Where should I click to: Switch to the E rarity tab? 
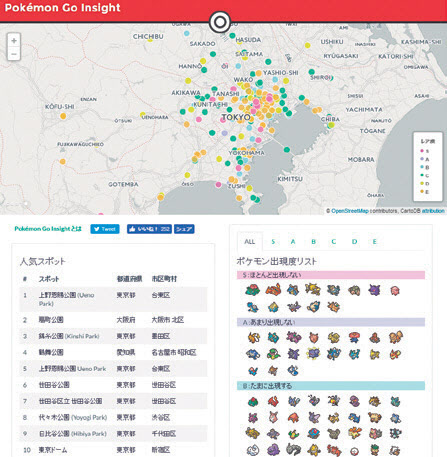coord(375,242)
